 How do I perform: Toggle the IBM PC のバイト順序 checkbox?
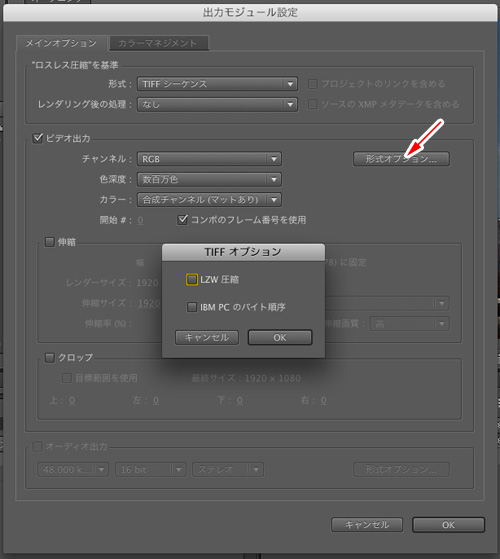pyautogui.click(x=192, y=307)
